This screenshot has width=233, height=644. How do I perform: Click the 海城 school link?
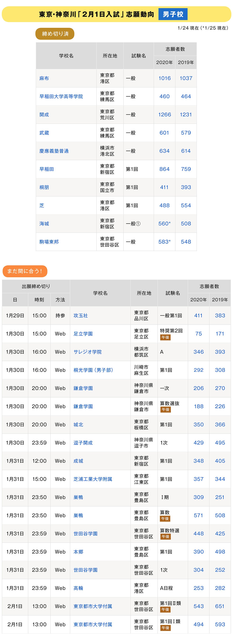click(x=44, y=223)
